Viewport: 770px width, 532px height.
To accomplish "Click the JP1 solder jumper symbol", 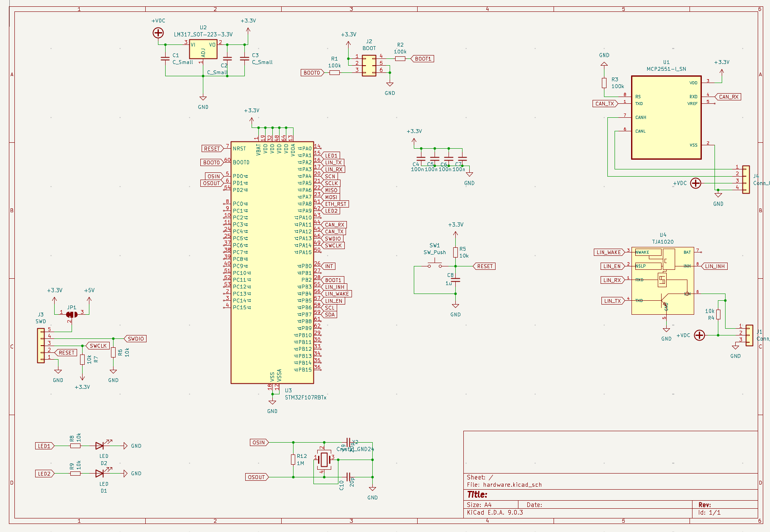I will [x=72, y=314].
